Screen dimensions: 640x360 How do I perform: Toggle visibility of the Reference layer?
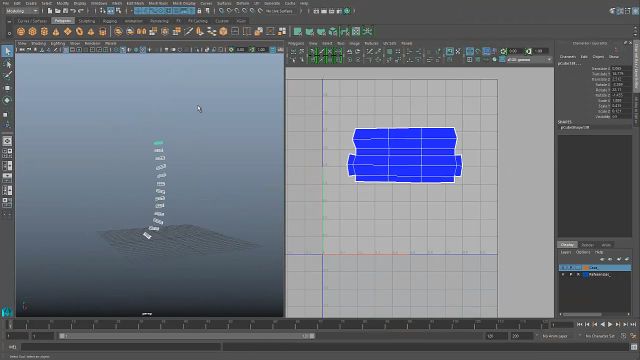click(x=563, y=275)
